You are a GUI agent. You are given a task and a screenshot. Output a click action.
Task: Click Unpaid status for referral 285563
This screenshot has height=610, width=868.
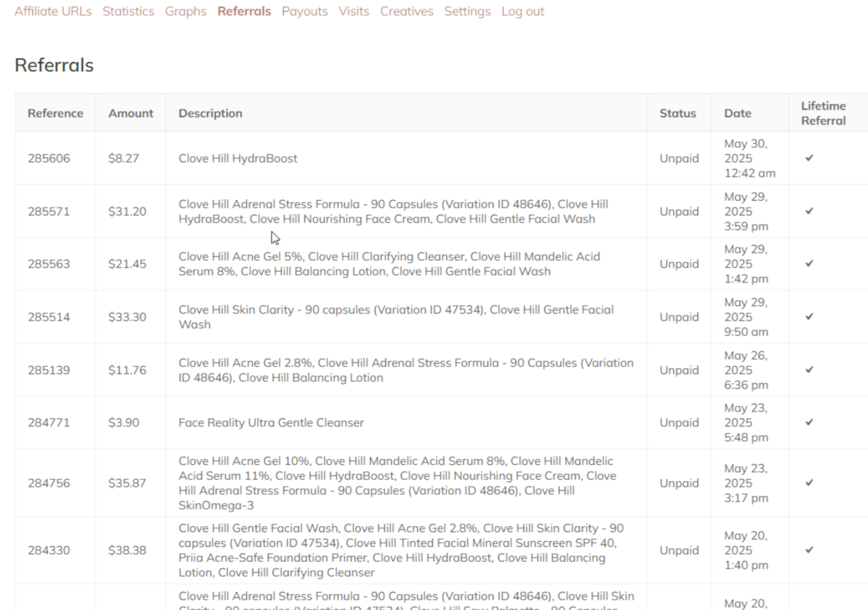pos(679,264)
